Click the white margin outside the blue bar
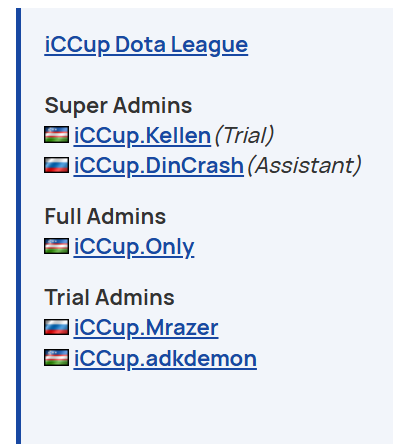This screenshot has height=448, width=393. [7, 226]
